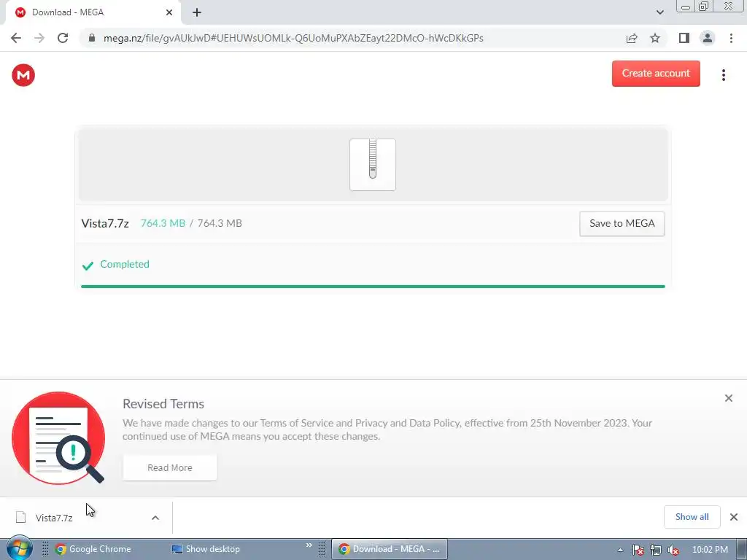Open the downloaded Vista7.7z file in the downloads bar

pyautogui.click(x=54, y=518)
